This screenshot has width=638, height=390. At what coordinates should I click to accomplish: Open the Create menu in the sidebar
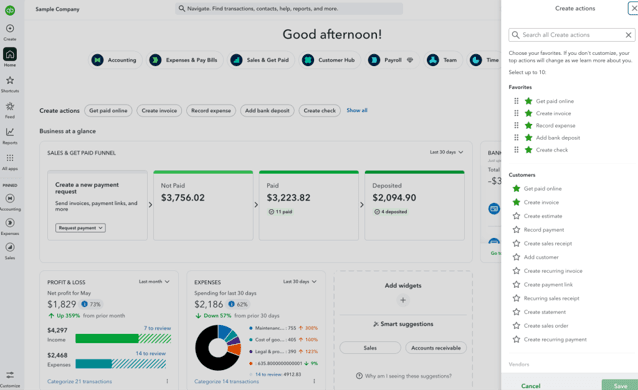pyautogui.click(x=10, y=29)
